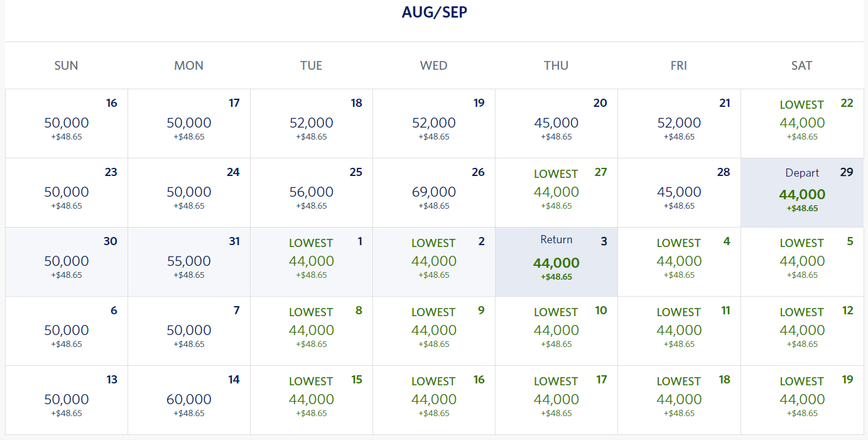
Task: Choose Wednesday 9 lowest fare
Action: tap(434, 331)
